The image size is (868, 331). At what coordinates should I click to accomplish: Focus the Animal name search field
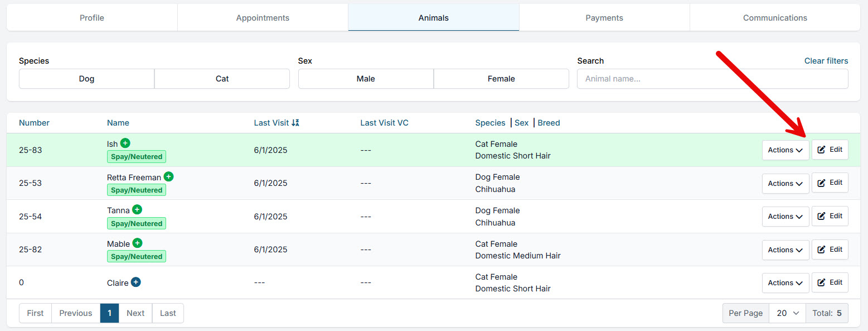[x=712, y=79]
